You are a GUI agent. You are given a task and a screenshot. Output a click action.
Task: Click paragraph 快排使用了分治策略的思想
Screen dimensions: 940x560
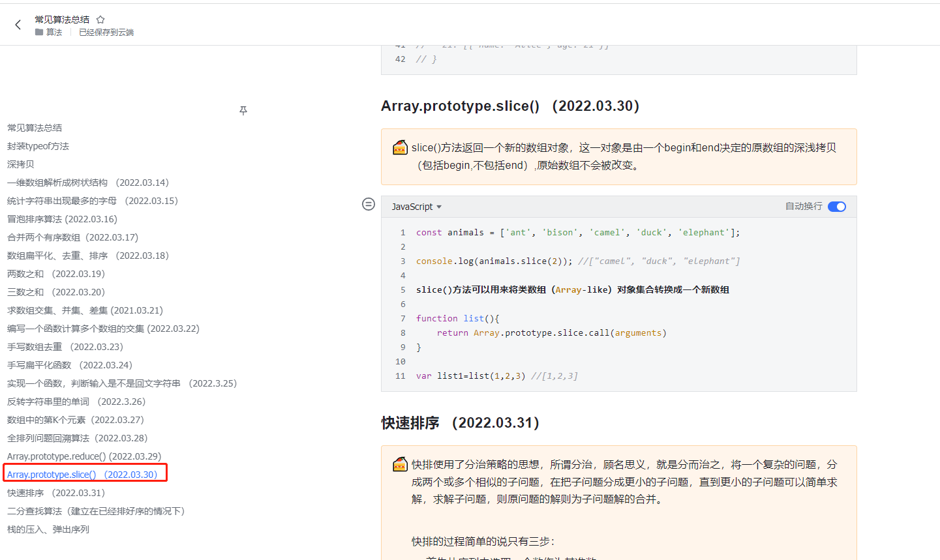[624, 482]
